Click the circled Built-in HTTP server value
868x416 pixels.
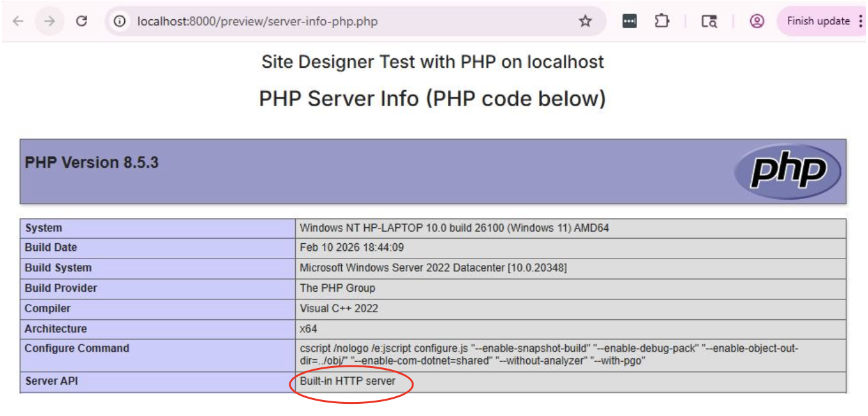(x=348, y=381)
